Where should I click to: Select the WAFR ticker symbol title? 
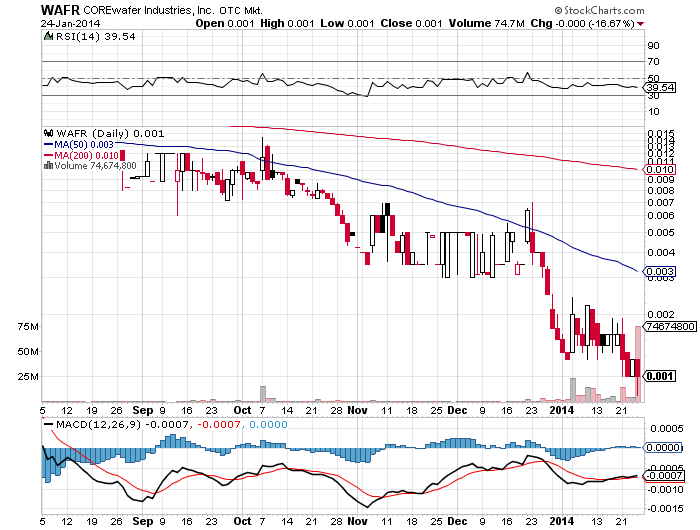(x=60, y=10)
